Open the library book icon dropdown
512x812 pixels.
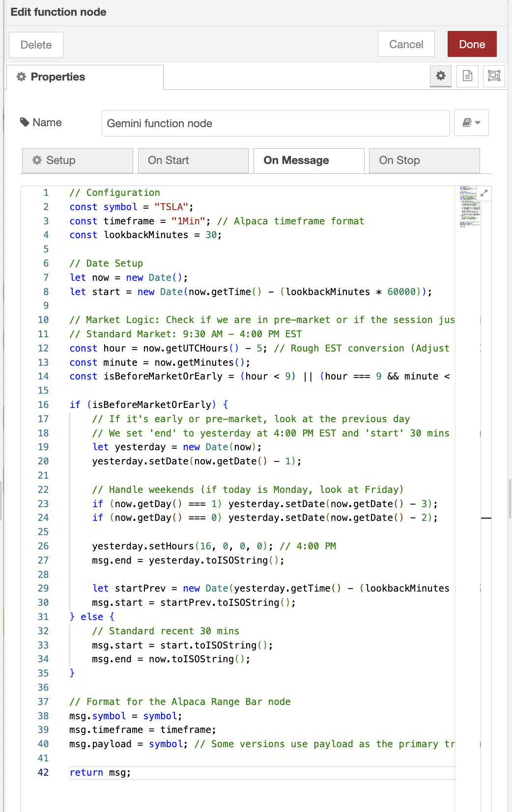pos(471,123)
